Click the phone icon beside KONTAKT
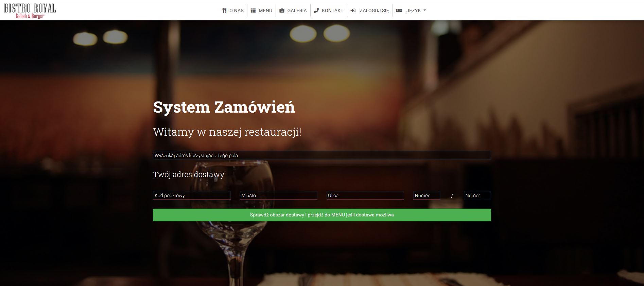 click(316, 11)
